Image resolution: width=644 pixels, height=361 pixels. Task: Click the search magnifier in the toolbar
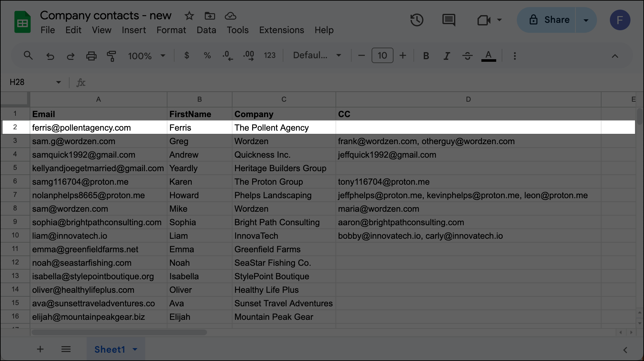click(28, 56)
